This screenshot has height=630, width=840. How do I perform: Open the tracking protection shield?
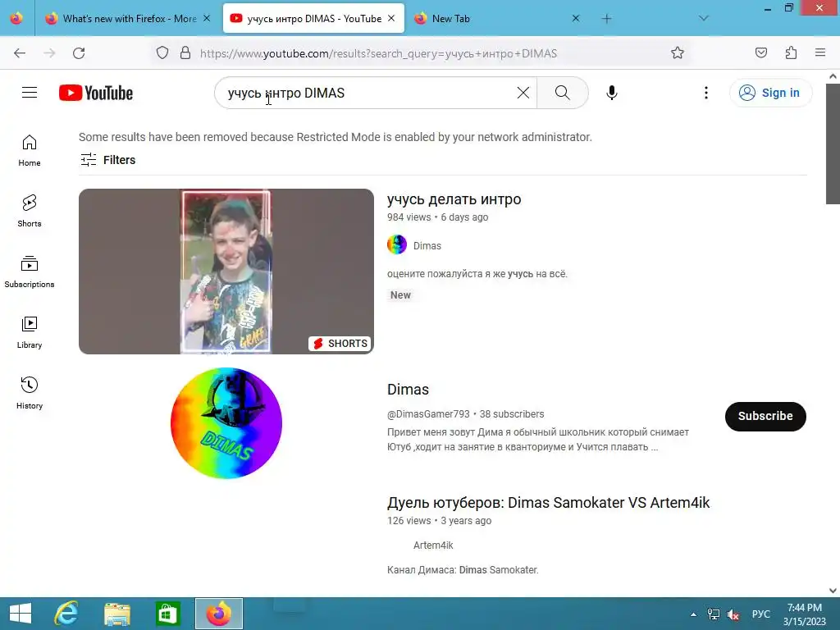pyautogui.click(x=162, y=53)
